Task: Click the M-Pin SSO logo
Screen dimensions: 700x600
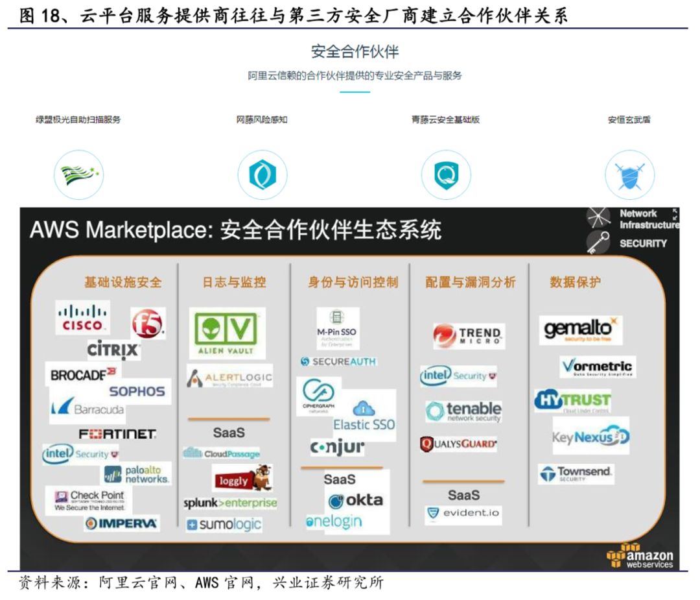Action: 338,328
